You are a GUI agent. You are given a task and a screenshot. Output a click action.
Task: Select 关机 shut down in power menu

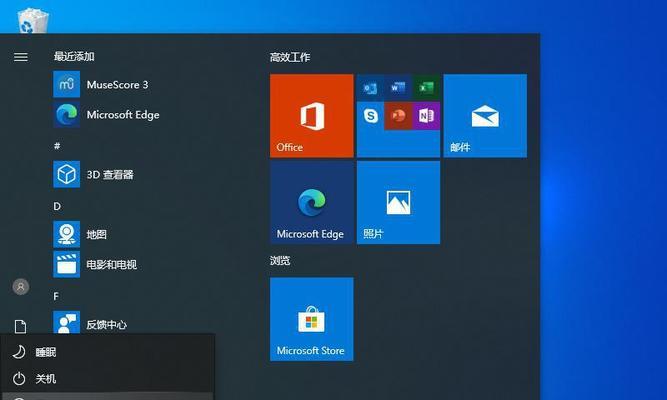[107, 378]
